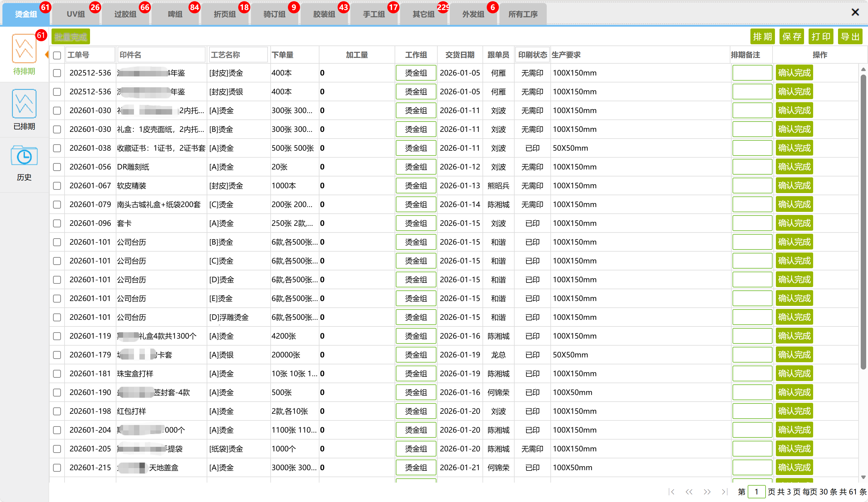The image size is (868, 502).
Task: Open the 已排期 scheduled icon
Action: click(24, 104)
